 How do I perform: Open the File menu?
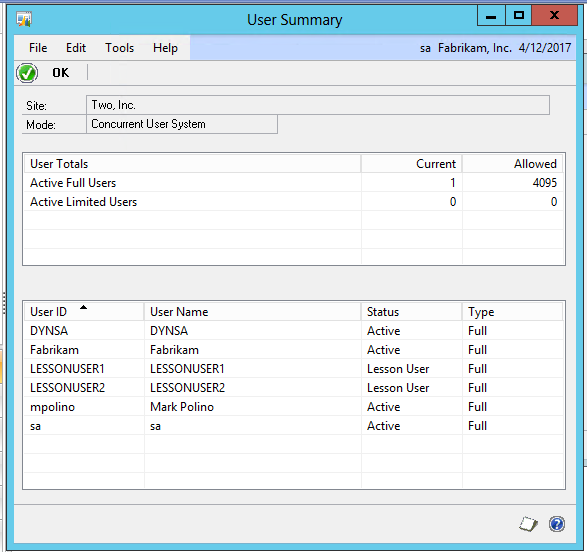(38, 48)
